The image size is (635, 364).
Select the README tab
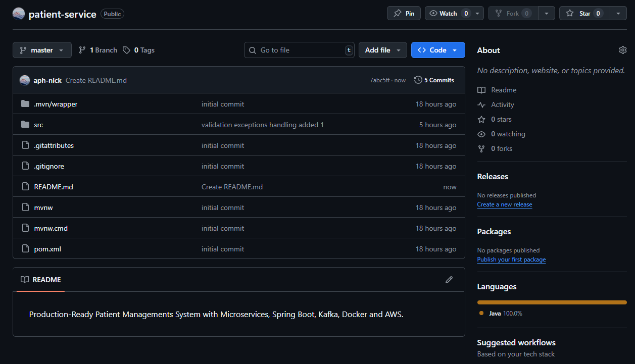pos(41,280)
